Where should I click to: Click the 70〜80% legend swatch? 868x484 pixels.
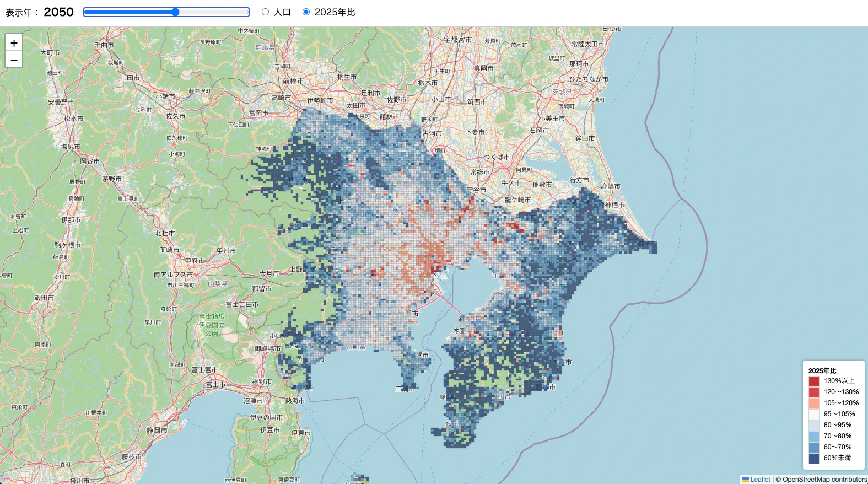[x=814, y=436]
